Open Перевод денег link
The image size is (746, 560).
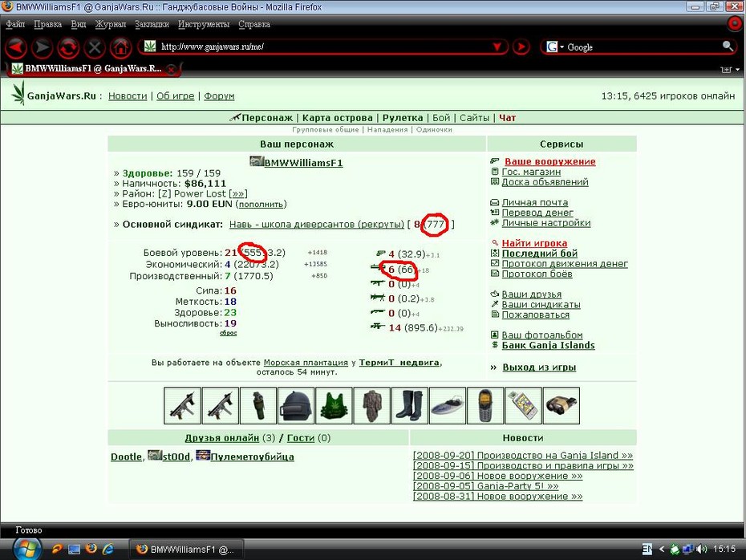click(x=537, y=213)
